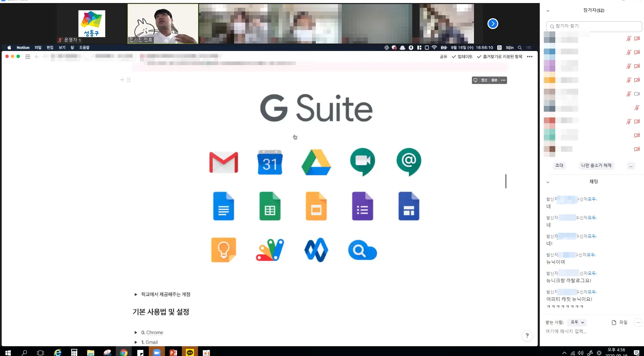Image resolution: width=644 pixels, height=356 pixels.
Task: Click the 참가자 찾기 search field
Action: coord(594,26)
